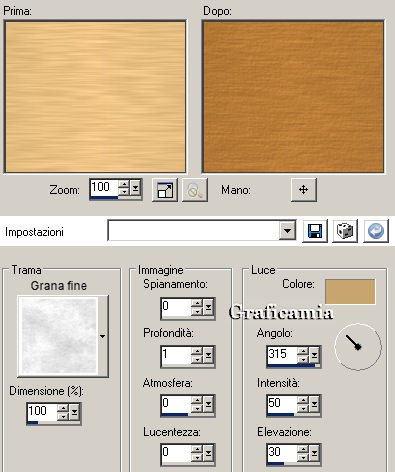395x472 pixels.
Task: Click the reset to default arrow icon
Action: (x=376, y=231)
